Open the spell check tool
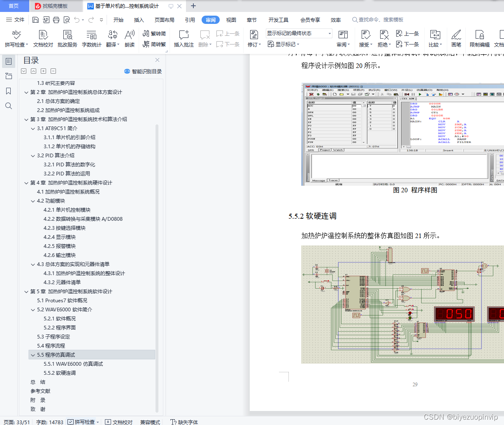 16,39
